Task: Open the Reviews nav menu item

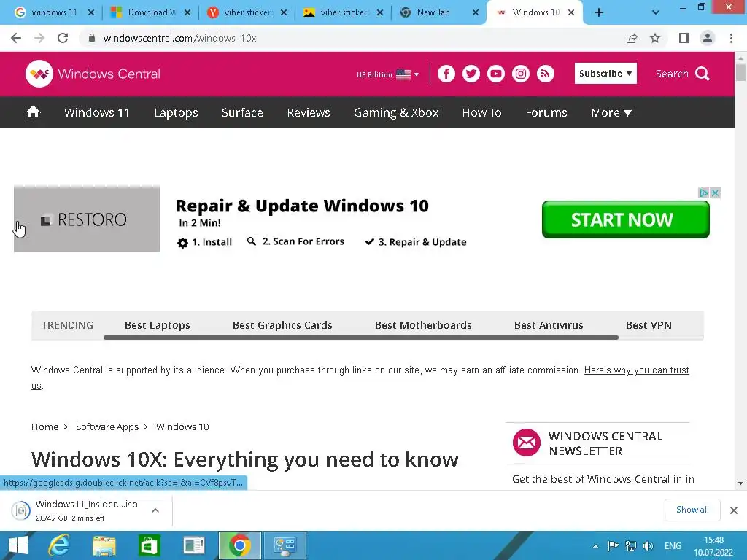Action: tap(309, 112)
